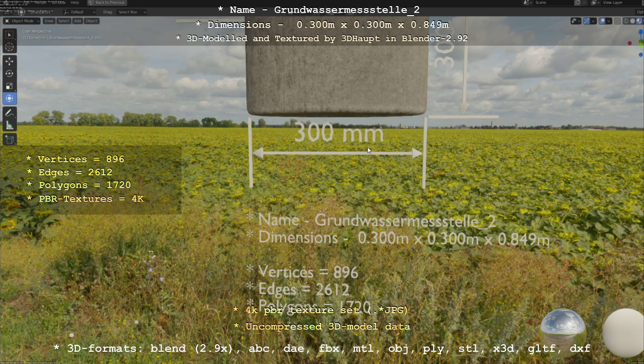Viewport: 644px width, 364px height.
Task: Open the Object Mode dropdown
Action: pos(22,21)
